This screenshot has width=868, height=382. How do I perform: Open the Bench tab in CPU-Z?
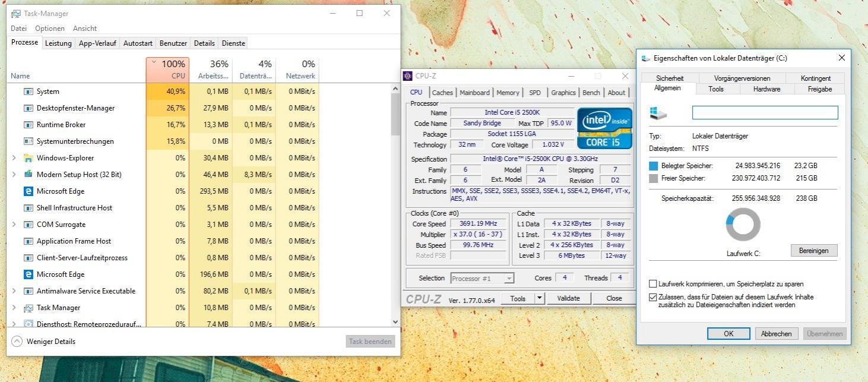(x=591, y=93)
